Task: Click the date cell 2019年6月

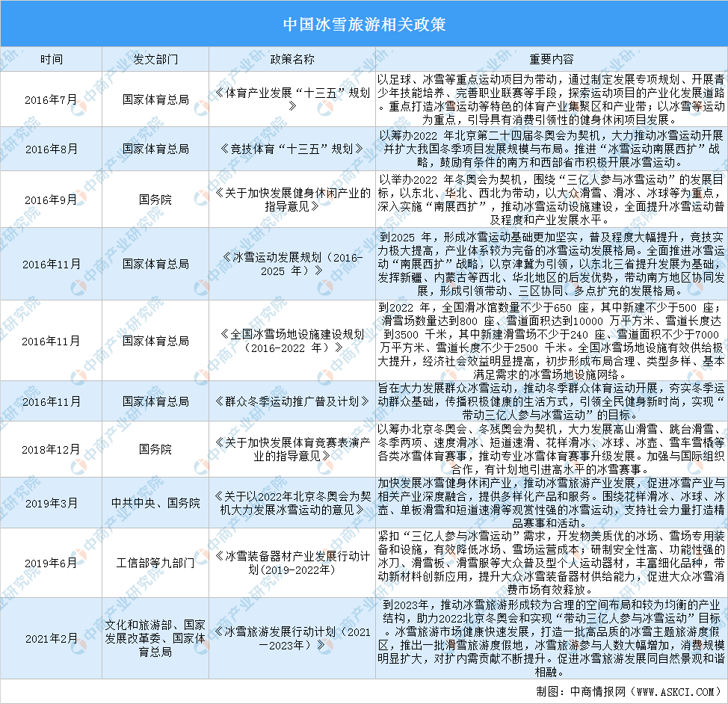Action: tap(51, 563)
